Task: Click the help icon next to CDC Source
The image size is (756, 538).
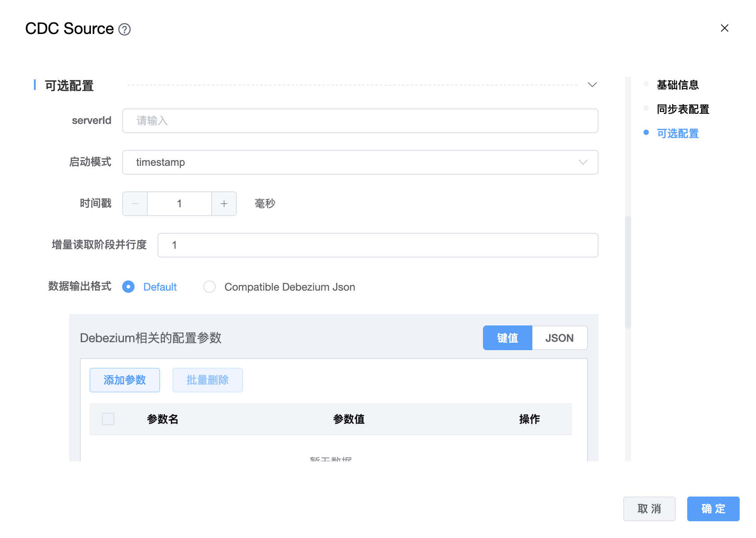Action: coord(125,30)
